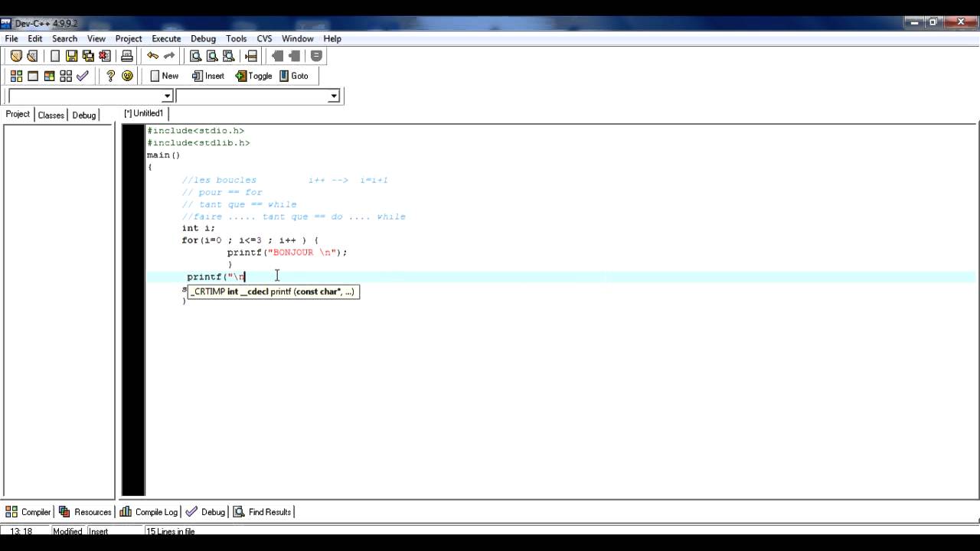Open the File menu
Screen dimensions: 980x551
11,38
